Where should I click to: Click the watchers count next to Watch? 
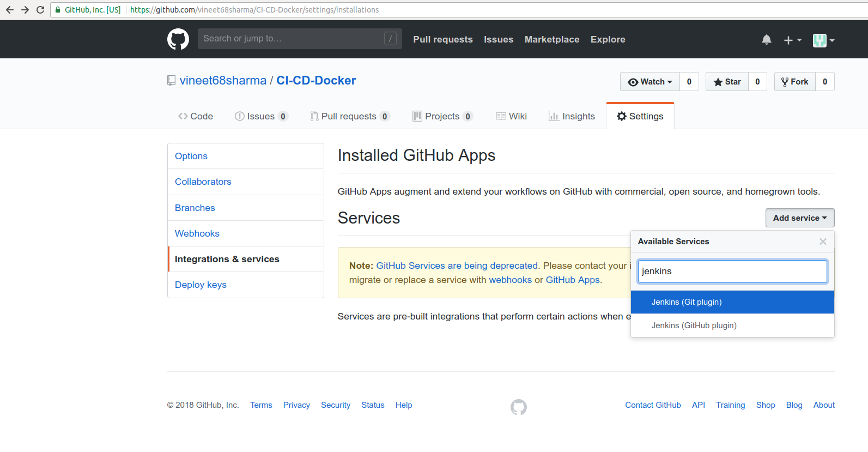click(689, 82)
